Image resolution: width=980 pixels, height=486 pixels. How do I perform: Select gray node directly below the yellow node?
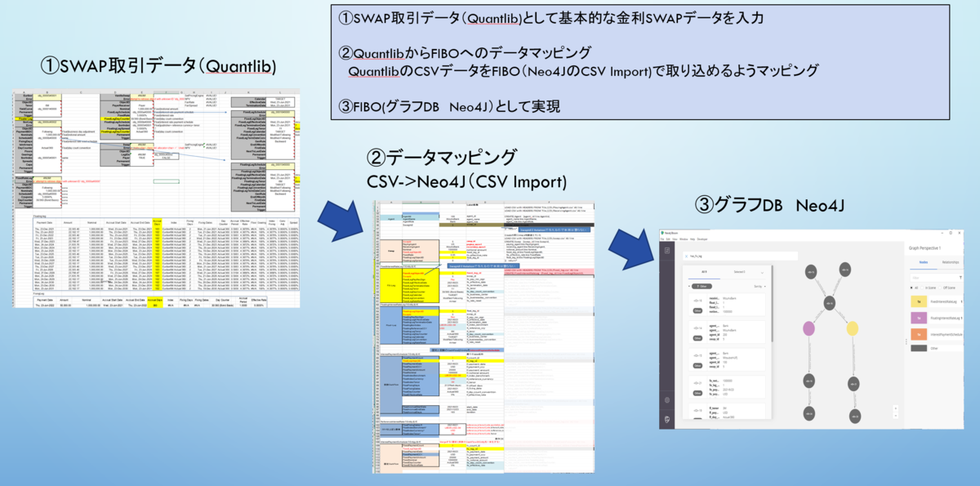pyautogui.click(x=853, y=384)
